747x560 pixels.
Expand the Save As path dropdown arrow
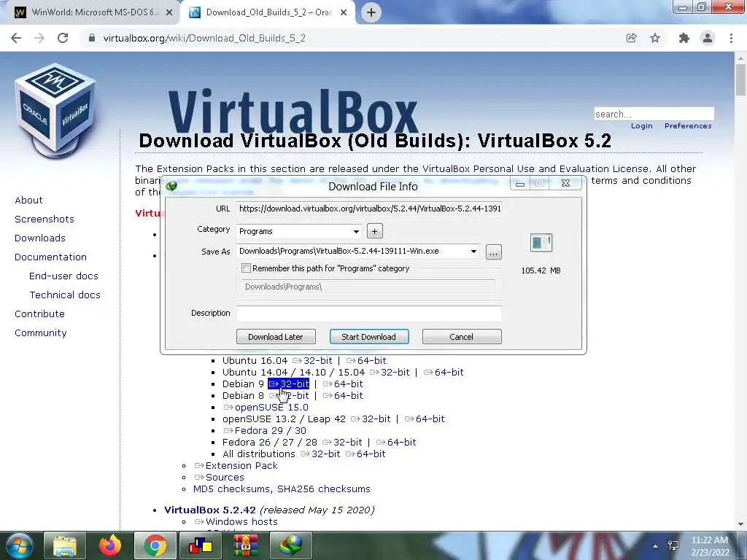click(x=473, y=252)
